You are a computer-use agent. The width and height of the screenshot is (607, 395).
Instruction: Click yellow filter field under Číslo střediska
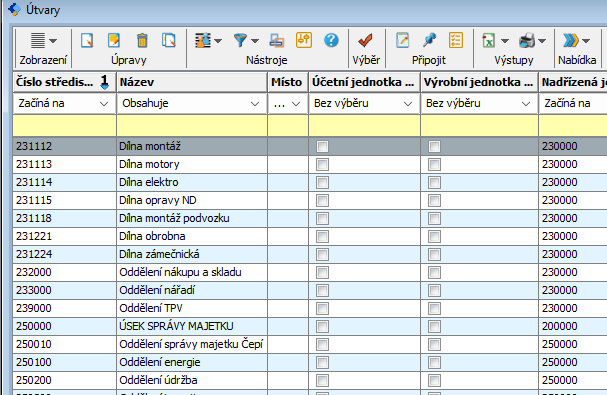(x=64, y=125)
